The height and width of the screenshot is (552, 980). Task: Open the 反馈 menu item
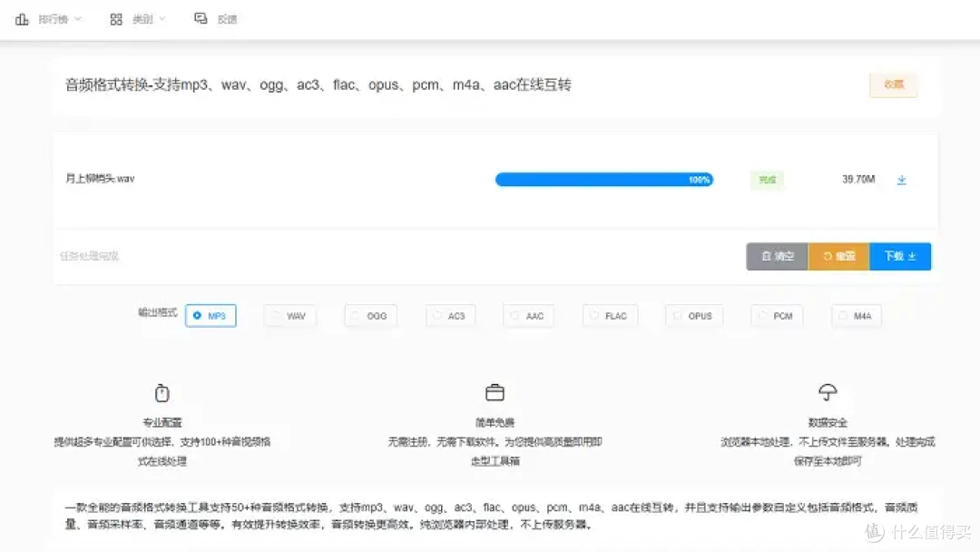[x=226, y=19]
